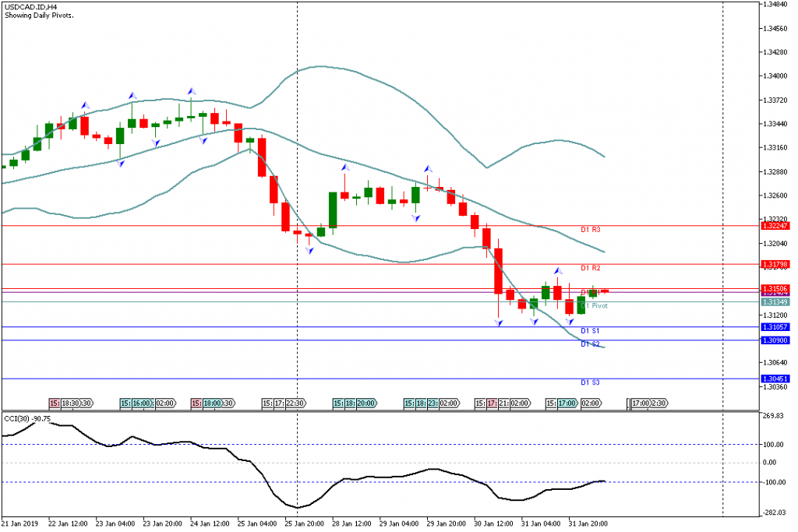Click the D1 R3 line label
This screenshot has width=798, height=532.
591,231
